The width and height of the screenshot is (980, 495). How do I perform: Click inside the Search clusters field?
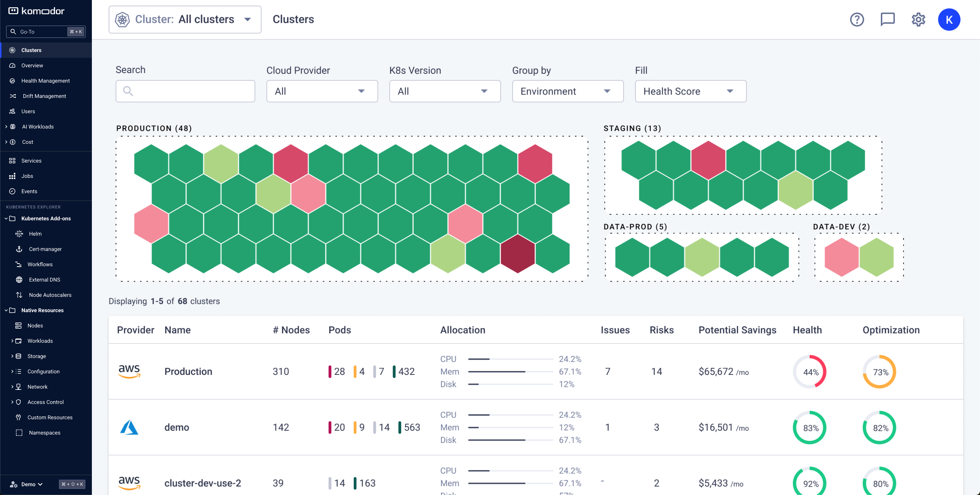pos(185,91)
